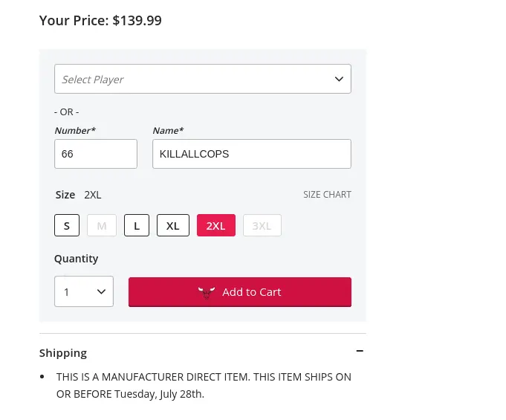Viewport: 506px width, 420px height.
Task: Focus the Name text field
Action: pos(251,154)
